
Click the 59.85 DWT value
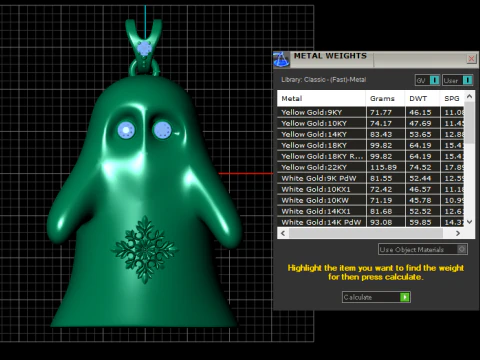(420, 222)
